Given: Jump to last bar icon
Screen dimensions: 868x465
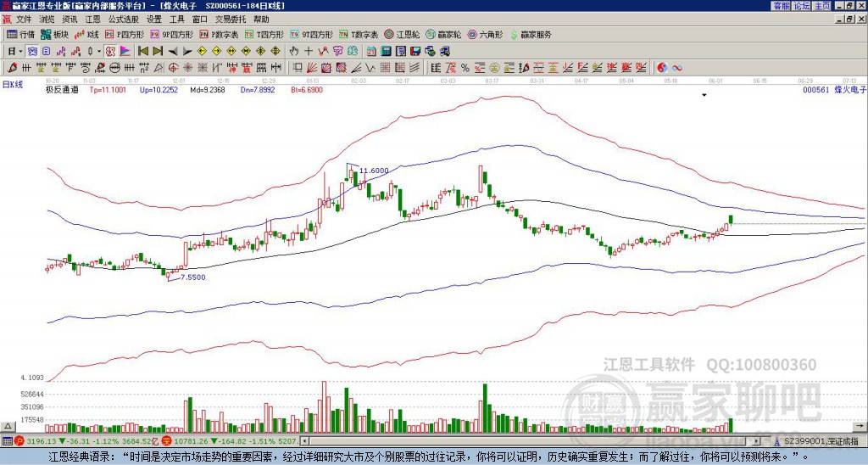Looking at the screenshot, I should [x=158, y=51].
